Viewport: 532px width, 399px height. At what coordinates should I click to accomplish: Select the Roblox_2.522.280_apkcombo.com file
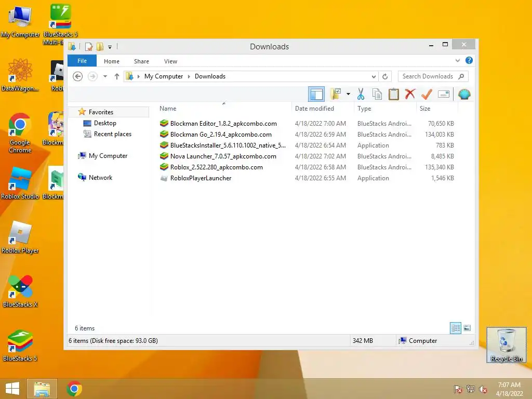click(216, 167)
